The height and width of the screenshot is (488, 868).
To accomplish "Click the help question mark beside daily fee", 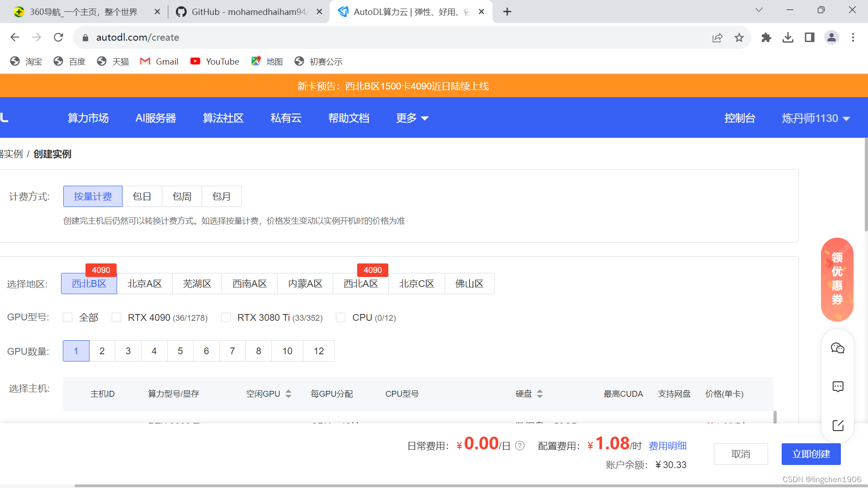I will point(520,446).
